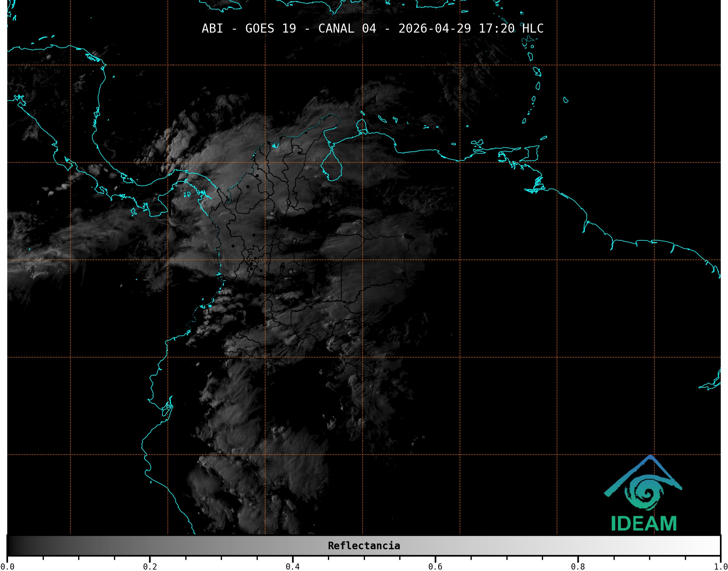
Task: Click the '17:20 HLC' time in title
Action: (511, 29)
